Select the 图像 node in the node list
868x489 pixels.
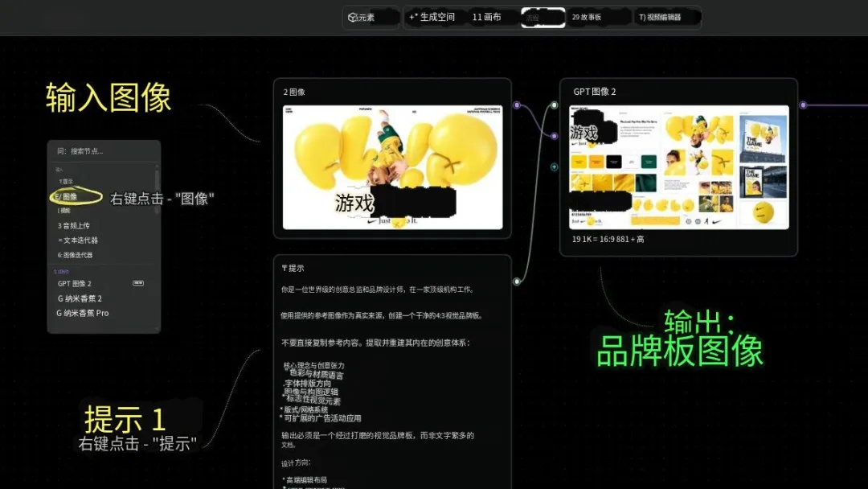(x=66, y=196)
